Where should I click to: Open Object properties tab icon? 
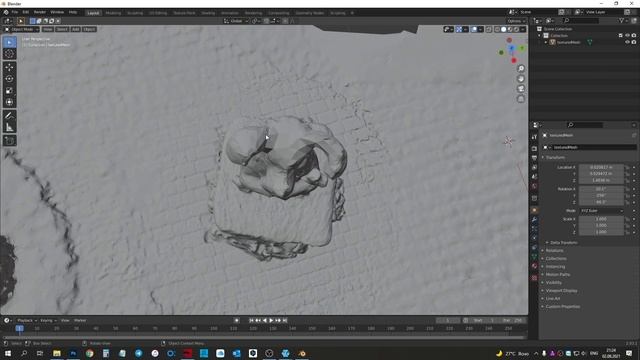534,210
